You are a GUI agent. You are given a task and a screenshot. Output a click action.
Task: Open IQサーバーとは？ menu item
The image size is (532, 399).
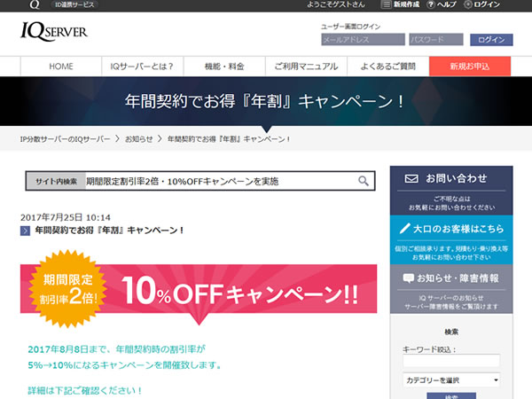click(143, 66)
